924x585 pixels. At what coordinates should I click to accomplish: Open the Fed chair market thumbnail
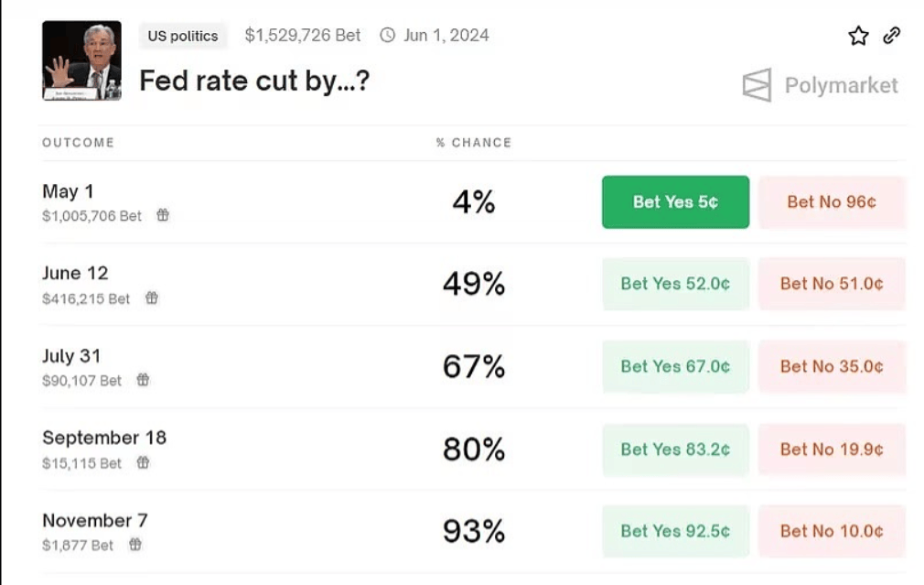(81, 60)
